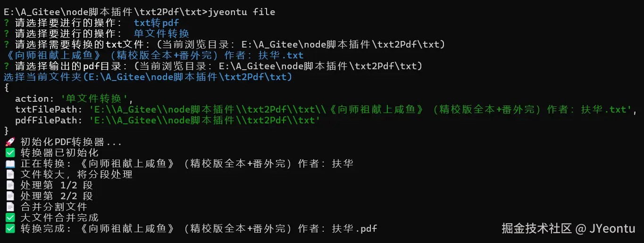Click the 掘金技术社区 @ JYeontu watermark

click(x=568, y=229)
